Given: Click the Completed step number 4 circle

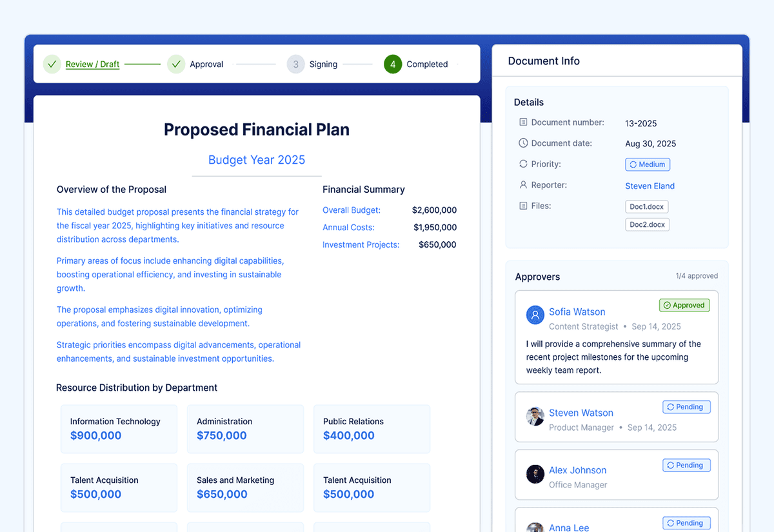Looking at the screenshot, I should pyautogui.click(x=393, y=64).
